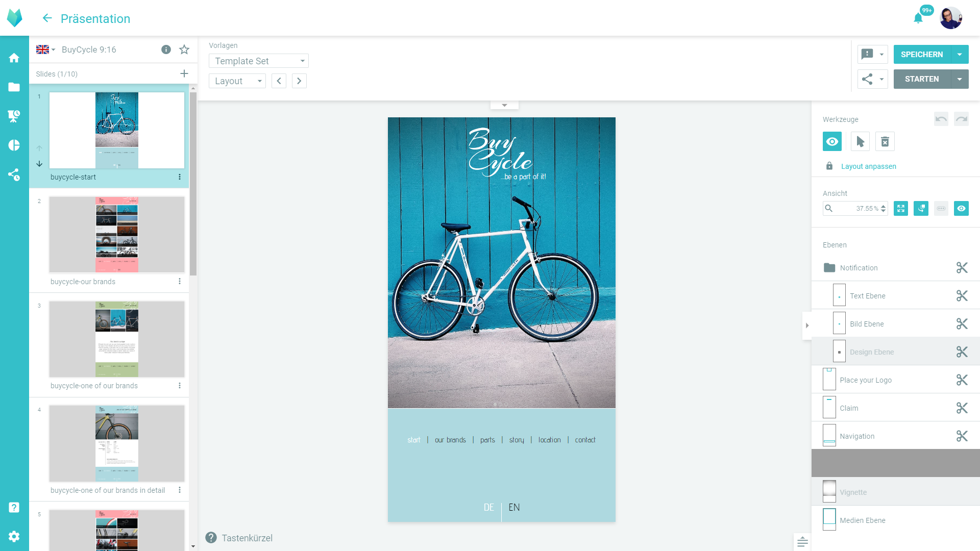Viewport: 980px width, 551px height.
Task: Click the fit-to-screen view button
Action: (x=901, y=208)
